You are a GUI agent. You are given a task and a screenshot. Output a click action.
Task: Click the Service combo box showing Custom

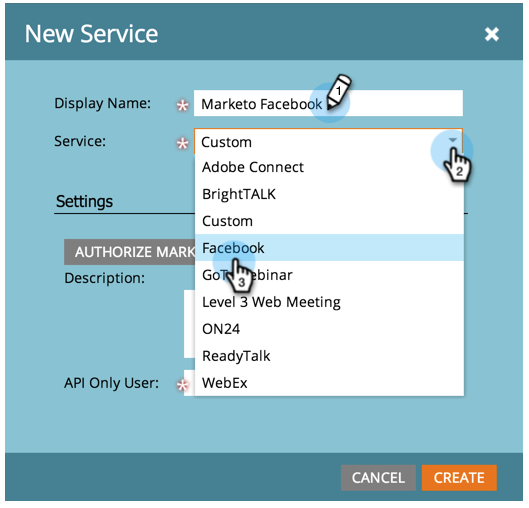pyautogui.click(x=328, y=142)
